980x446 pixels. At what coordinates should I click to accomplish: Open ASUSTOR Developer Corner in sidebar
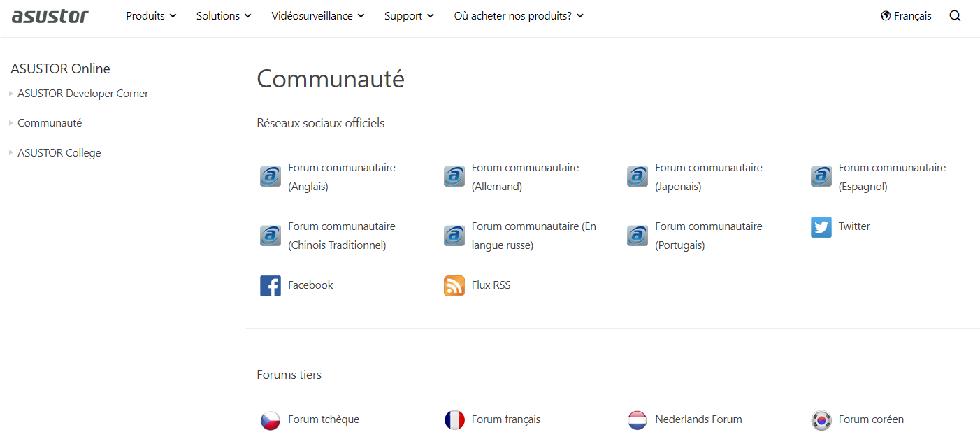click(83, 94)
